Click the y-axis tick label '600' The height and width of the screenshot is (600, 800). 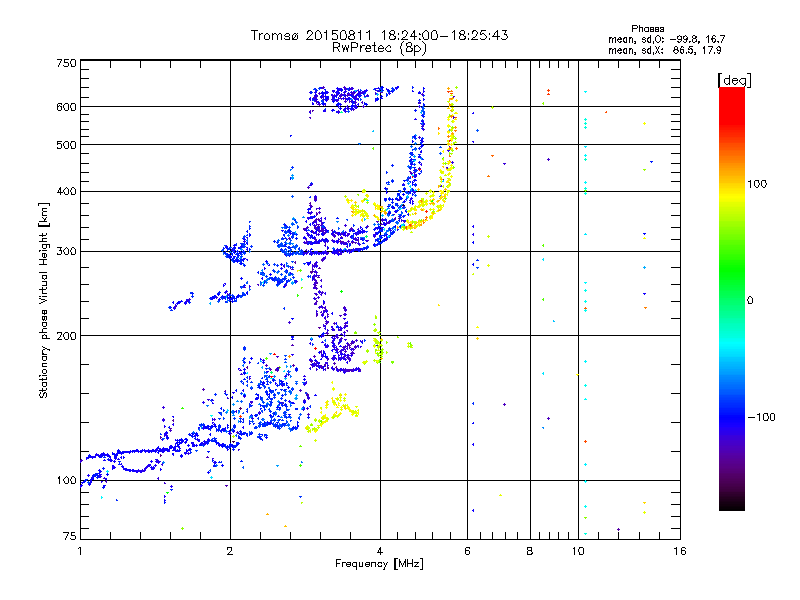[67, 107]
